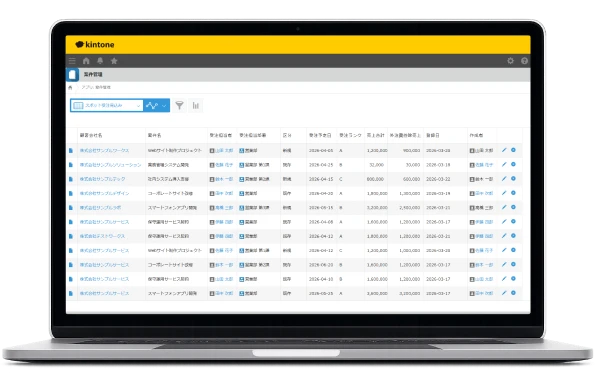Click the small home icon in the breadcrumb
This screenshot has height=383, width=595.
coord(70,88)
